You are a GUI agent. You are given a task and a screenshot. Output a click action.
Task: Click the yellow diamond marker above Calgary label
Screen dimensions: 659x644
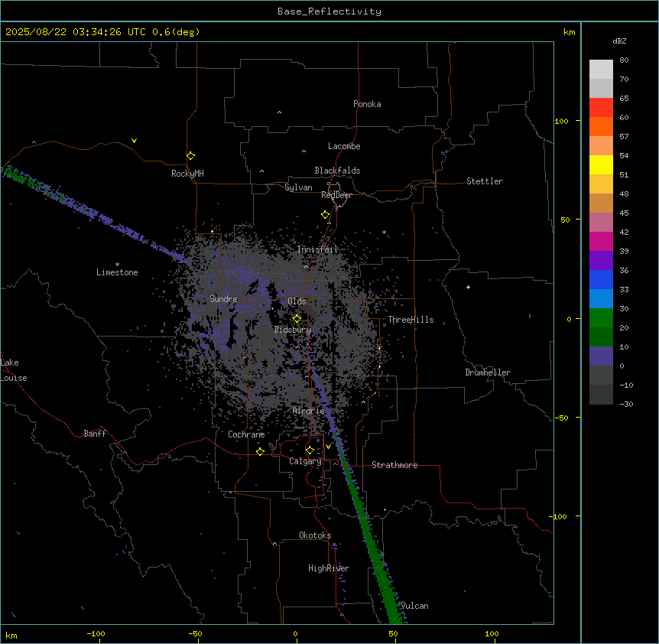310,450
